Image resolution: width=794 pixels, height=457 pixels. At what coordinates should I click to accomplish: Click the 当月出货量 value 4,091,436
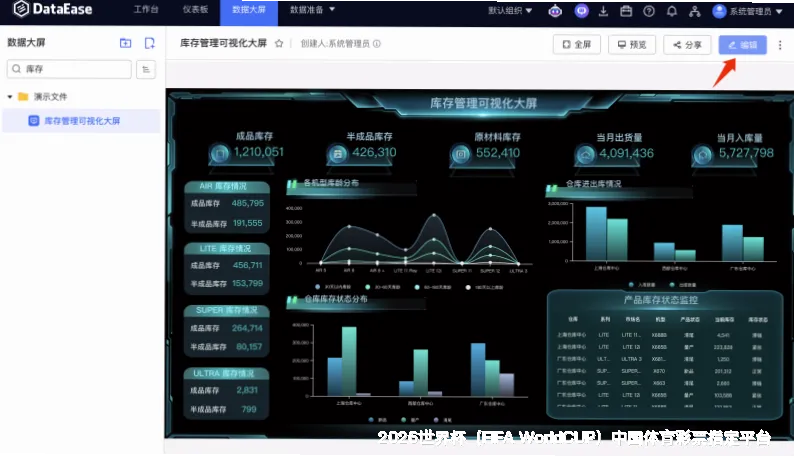point(626,153)
